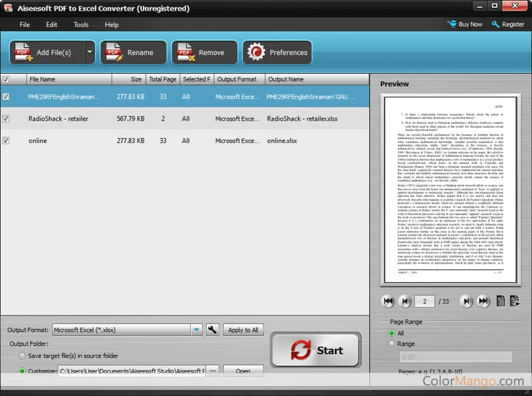
Task: Click the Open output folder button
Action: 243,371
